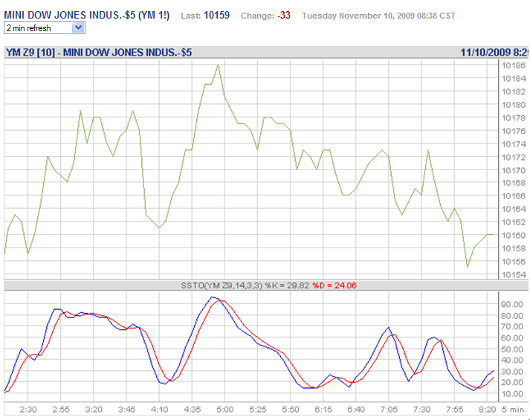Viewport: 530px width, 420px height.
Task: Click the 10186 price axis label
Action: (x=514, y=65)
